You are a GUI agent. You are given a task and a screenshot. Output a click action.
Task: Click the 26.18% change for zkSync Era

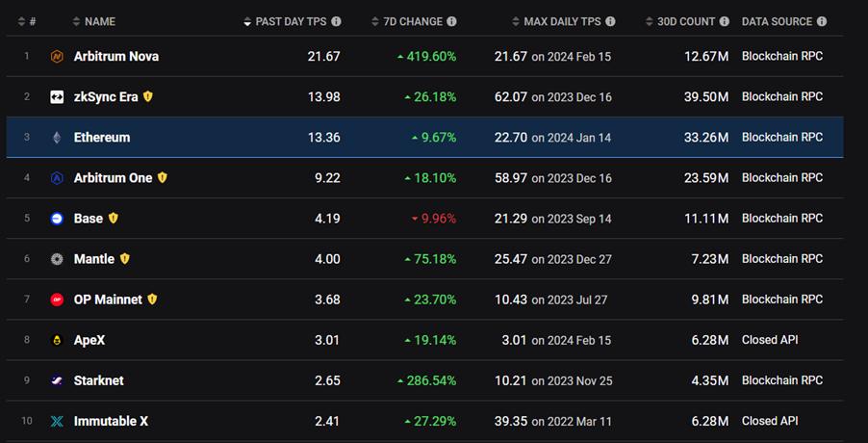click(431, 97)
